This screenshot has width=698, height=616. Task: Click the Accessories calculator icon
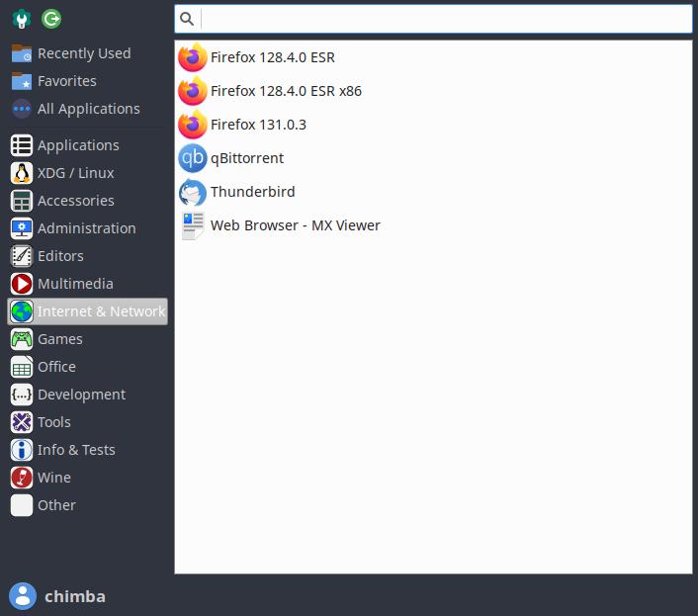pyautogui.click(x=22, y=201)
